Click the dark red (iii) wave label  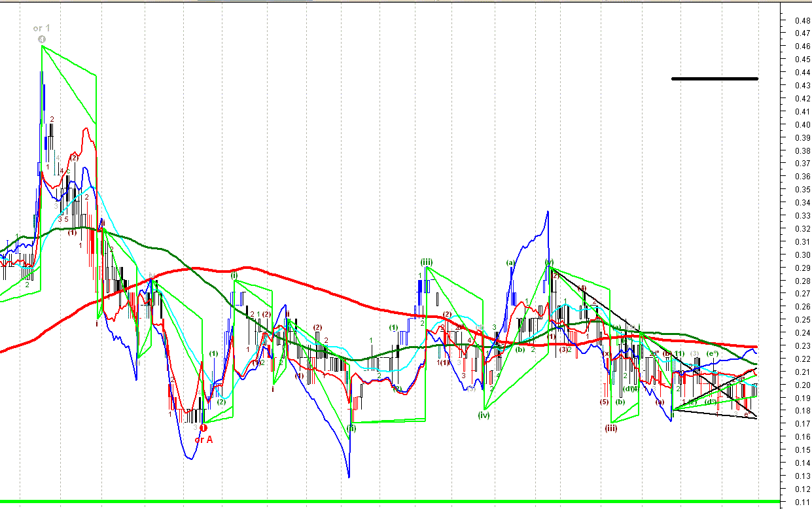611,428
